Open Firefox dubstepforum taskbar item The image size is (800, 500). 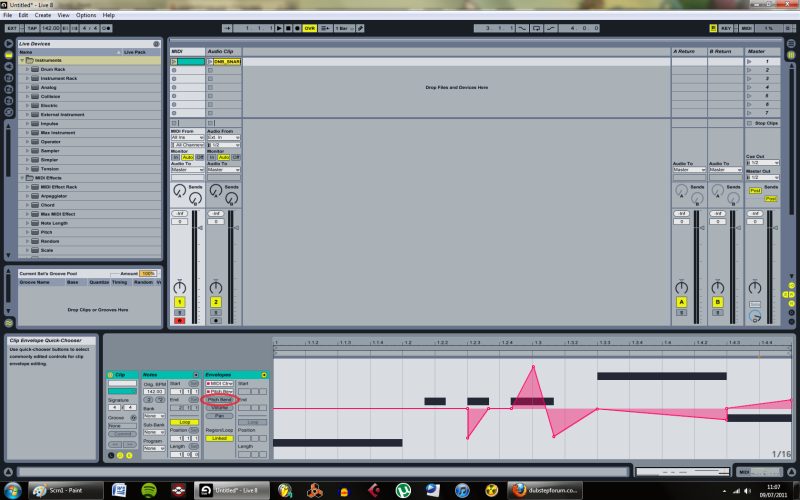546,491
